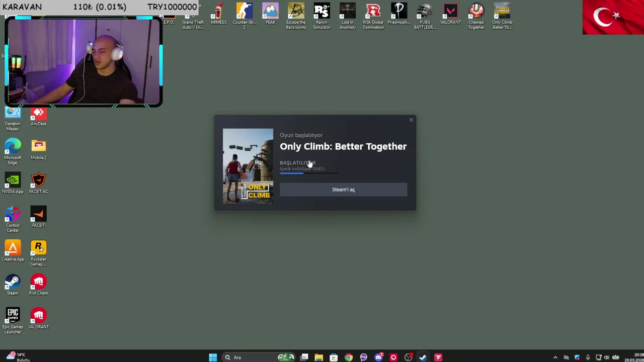Open the volume tray icon

coord(606,357)
